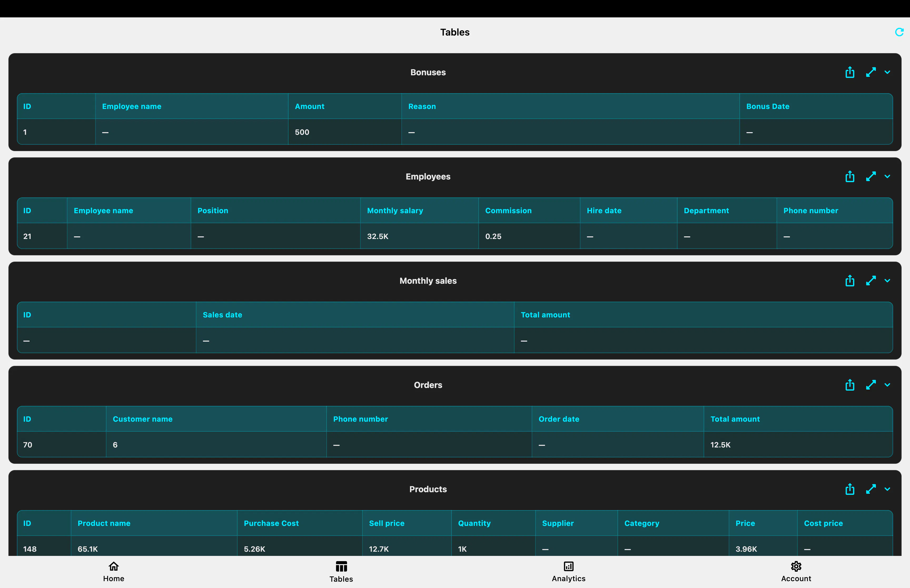Select the Tables tab

click(x=341, y=572)
